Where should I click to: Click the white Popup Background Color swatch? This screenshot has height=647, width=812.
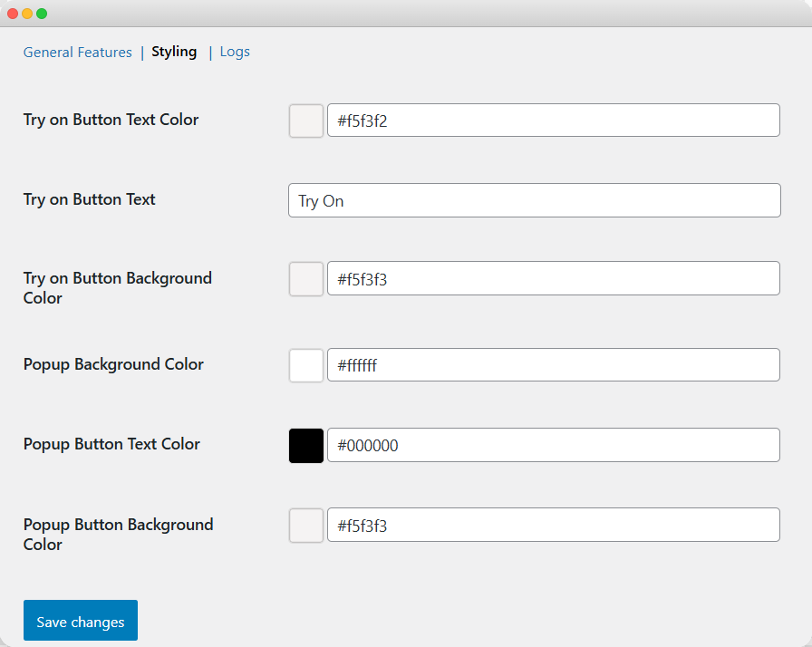(x=306, y=365)
